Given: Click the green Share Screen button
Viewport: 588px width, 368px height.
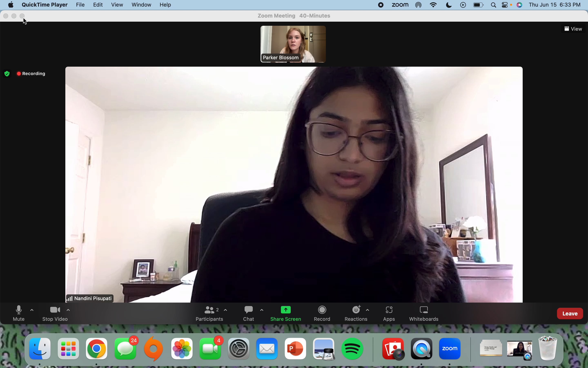Looking at the screenshot, I should pyautogui.click(x=286, y=313).
